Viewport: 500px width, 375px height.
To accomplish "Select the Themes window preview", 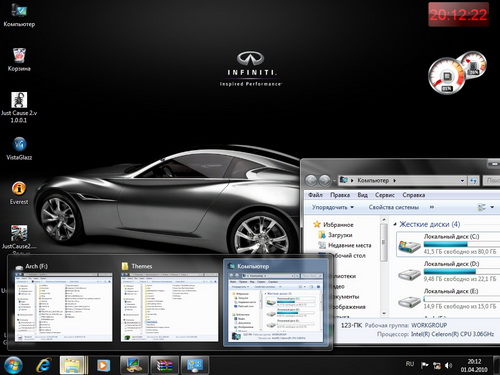I will point(169,302).
